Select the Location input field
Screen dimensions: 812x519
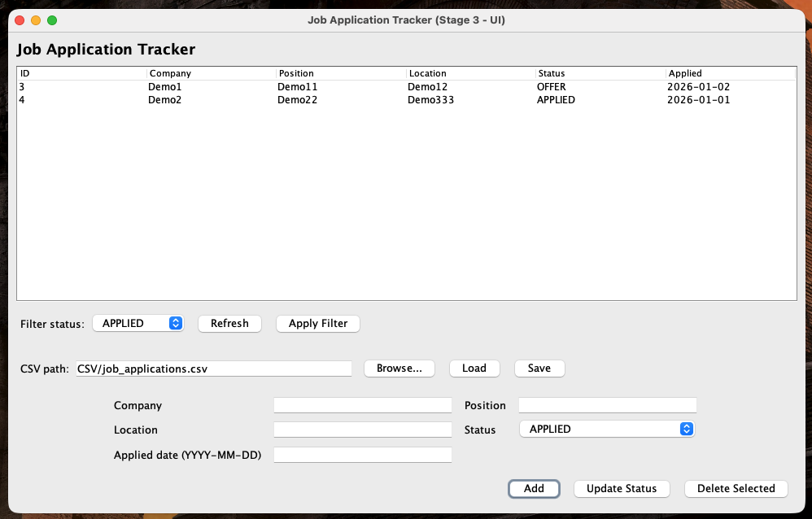point(362,430)
